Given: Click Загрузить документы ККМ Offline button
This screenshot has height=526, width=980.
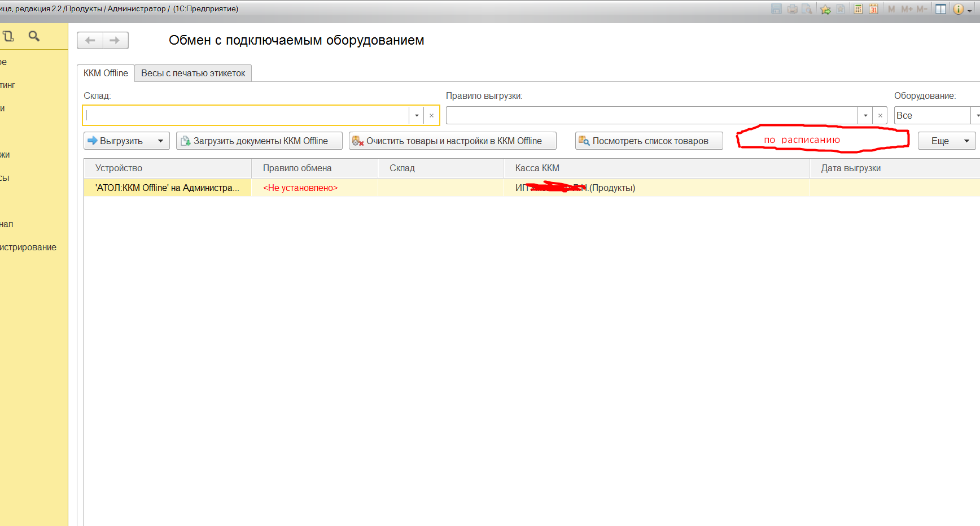Looking at the screenshot, I should (259, 141).
